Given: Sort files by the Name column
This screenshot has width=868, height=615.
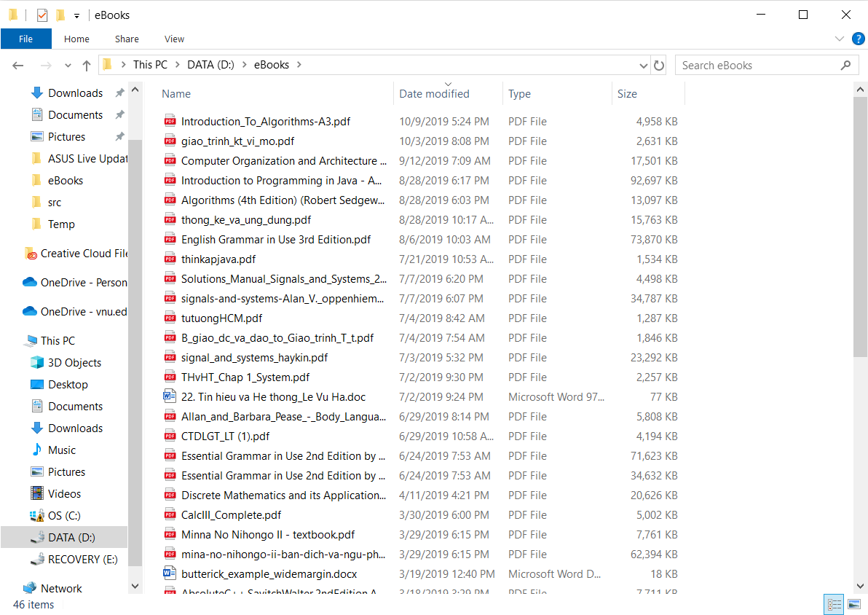Looking at the screenshot, I should pos(176,94).
